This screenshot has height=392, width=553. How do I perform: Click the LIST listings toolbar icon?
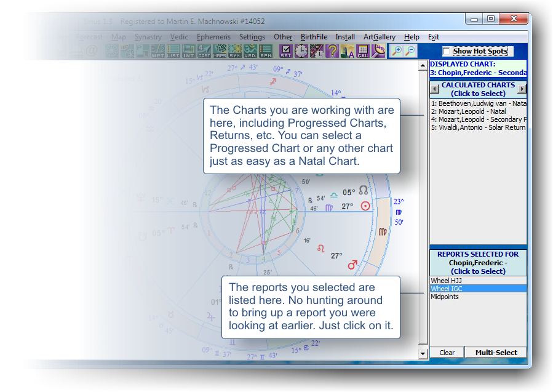(x=173, y=51)
